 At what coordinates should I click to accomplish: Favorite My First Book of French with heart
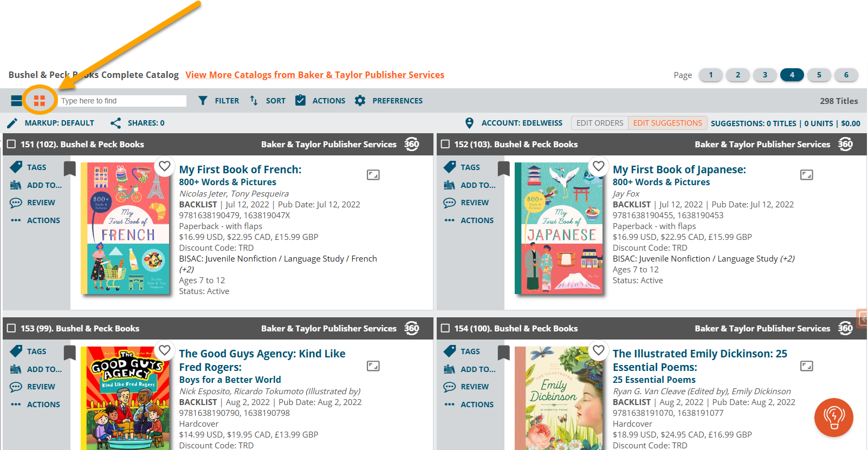tap(165, 166)
